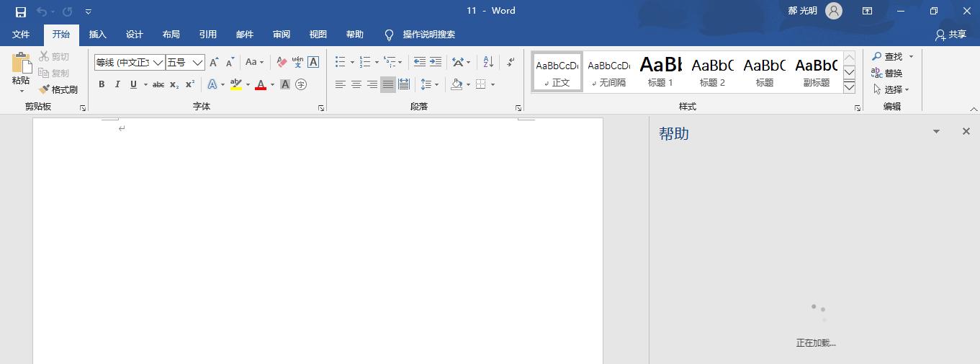
Task: Apply the red font color swatch
Action: 261,85
